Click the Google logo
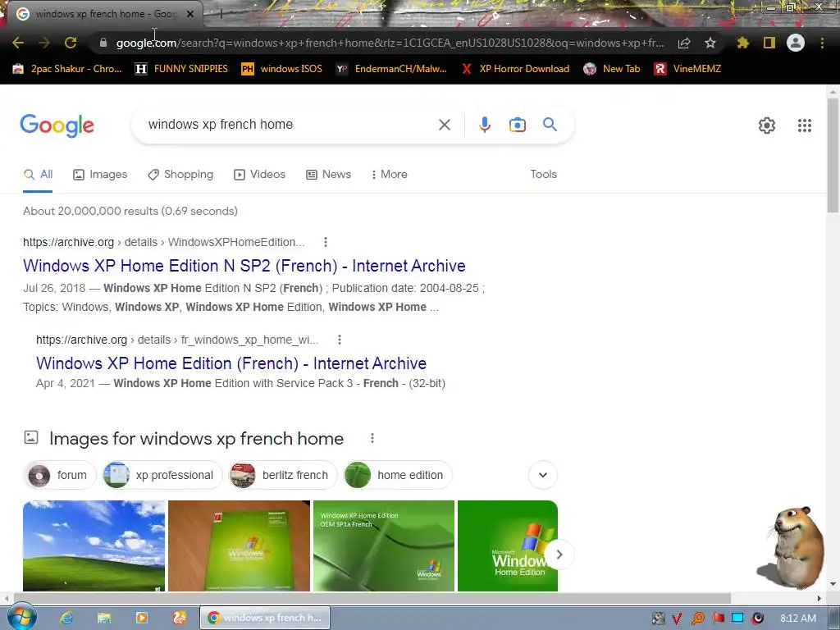 [57, 126]
